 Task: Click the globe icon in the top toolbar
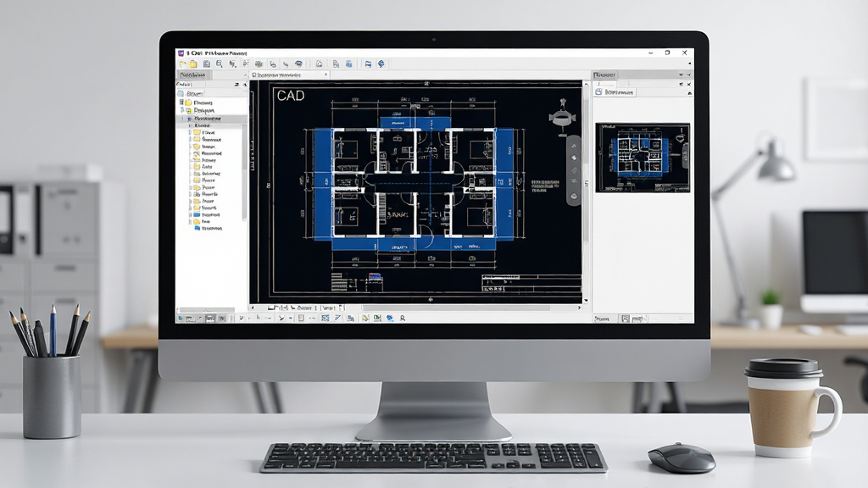click(x=381, y=64)
